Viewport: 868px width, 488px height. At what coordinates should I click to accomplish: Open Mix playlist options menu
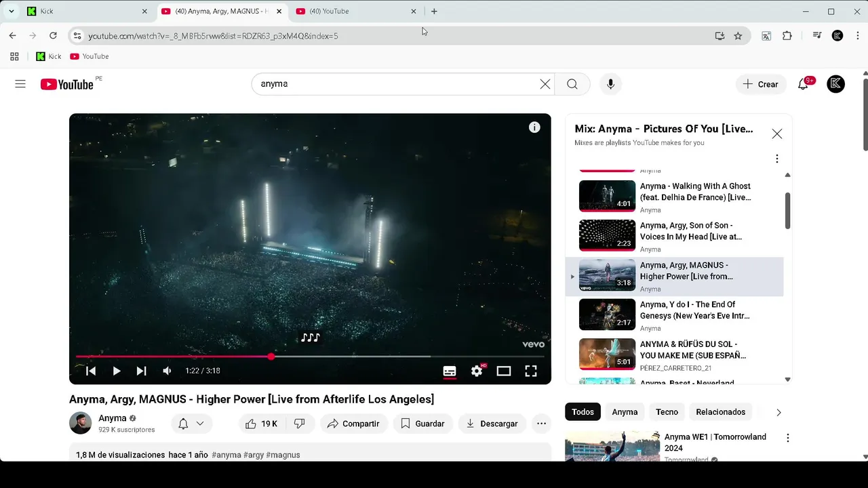pyautogui.click(x=777, y=159)
